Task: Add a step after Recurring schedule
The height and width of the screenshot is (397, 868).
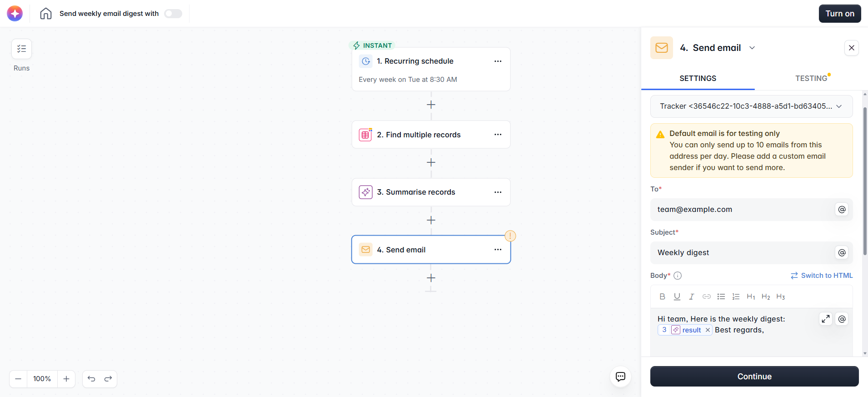Action: click(431, 105)
